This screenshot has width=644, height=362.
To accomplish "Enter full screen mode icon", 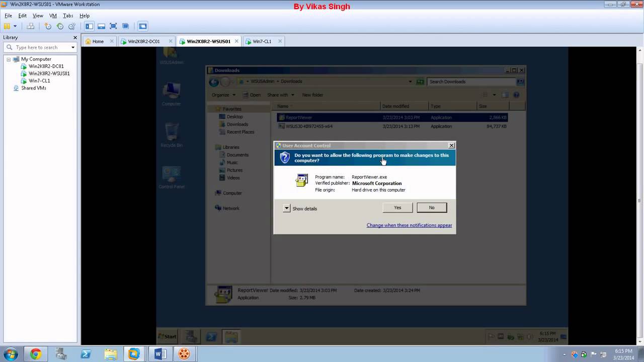I will pos(113,26).
